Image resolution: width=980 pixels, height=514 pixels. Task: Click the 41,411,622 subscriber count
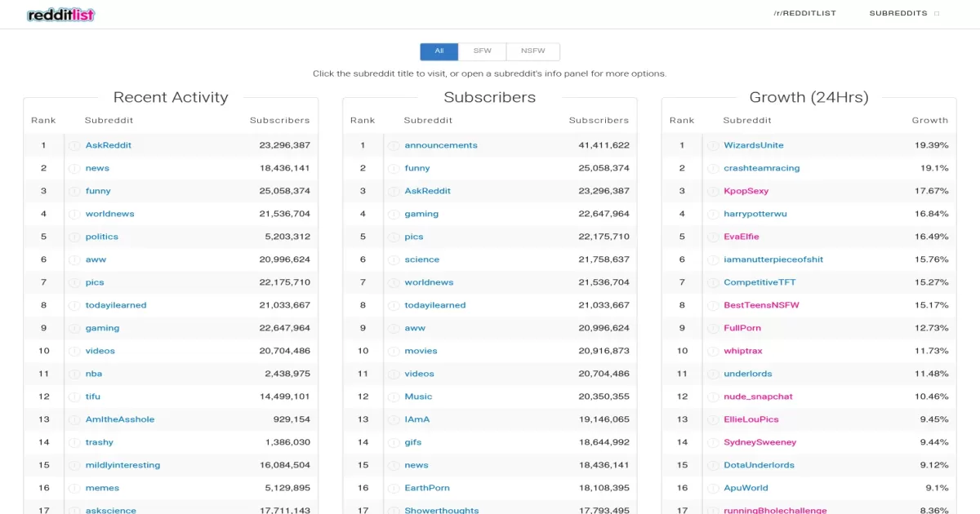604,145
